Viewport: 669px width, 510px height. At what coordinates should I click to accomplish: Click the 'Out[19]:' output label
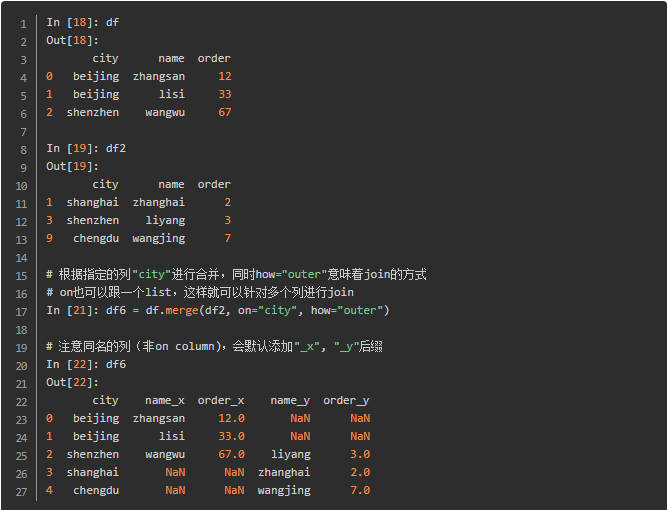(x=73, y=166)
